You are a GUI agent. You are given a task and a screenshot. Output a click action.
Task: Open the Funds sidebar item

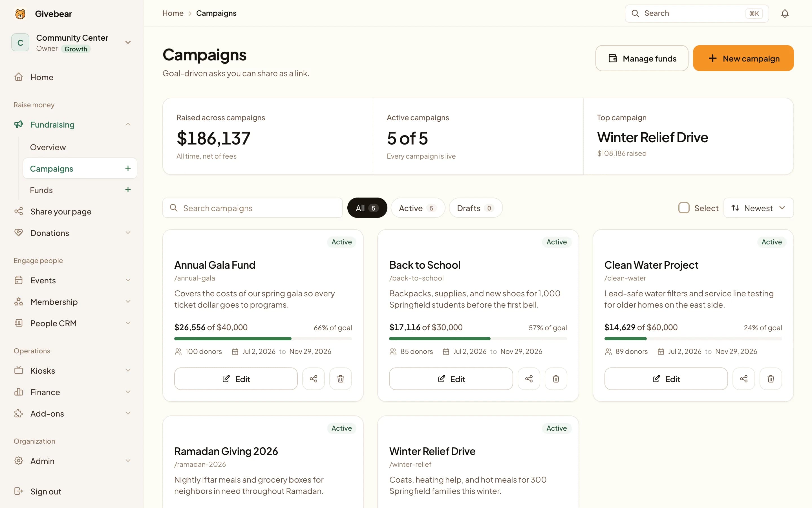(80, 190)
